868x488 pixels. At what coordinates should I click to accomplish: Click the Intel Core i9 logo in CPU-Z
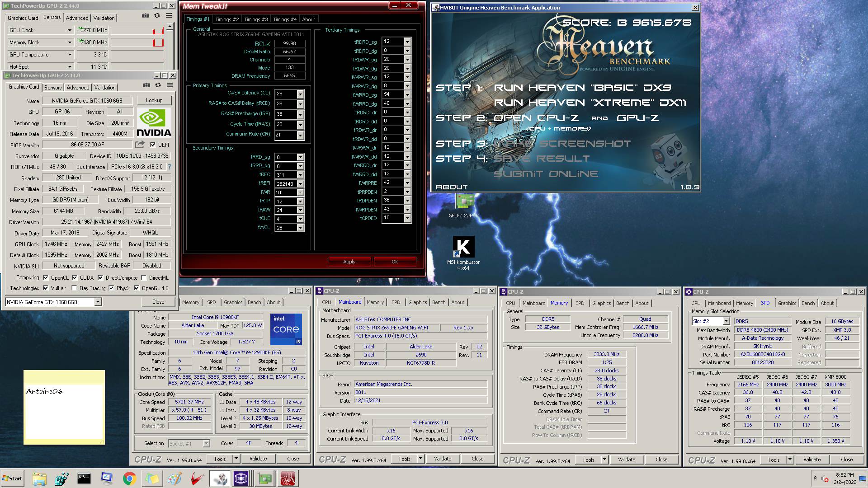286,329
